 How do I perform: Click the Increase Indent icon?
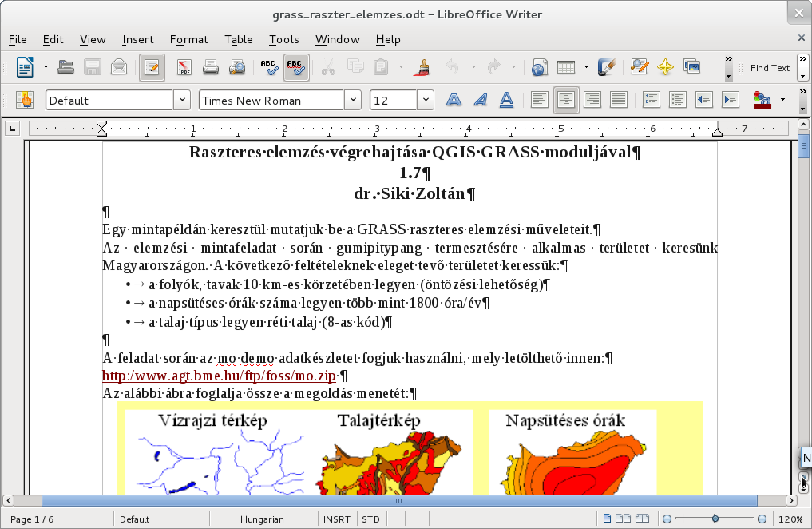click(x=731, y=99)
